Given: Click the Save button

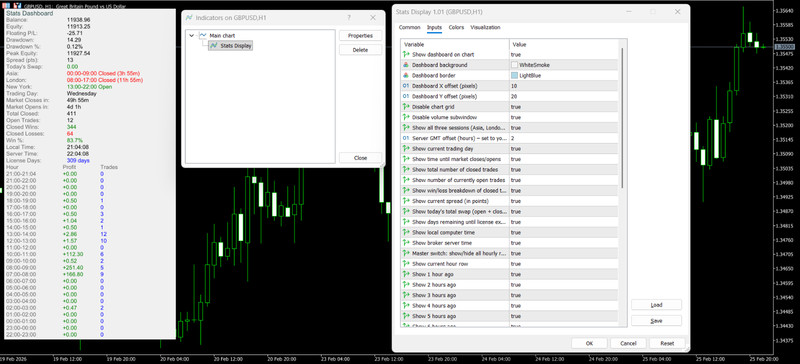Looking at the screenshot, I should point(656,321).
